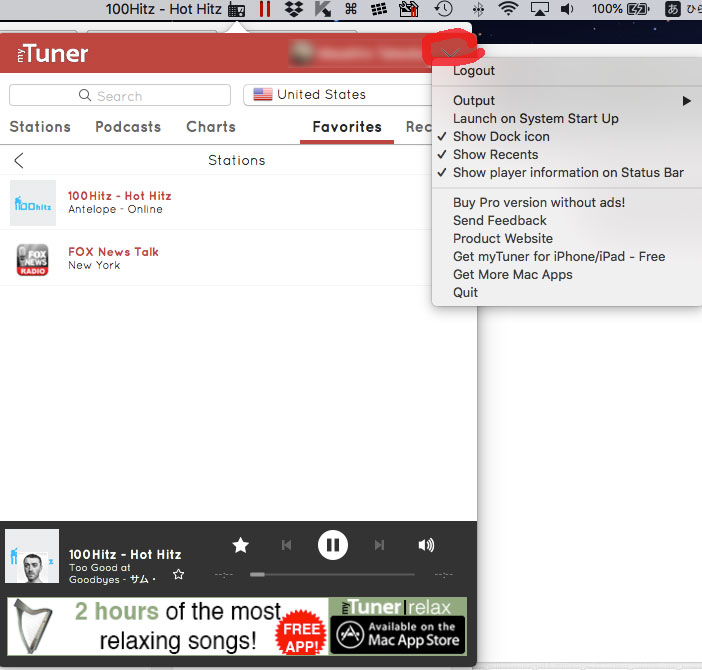The width and height of the screenshot is (702, 670).
Task: Open the United States country selector
Action: (x=338, y=95)
